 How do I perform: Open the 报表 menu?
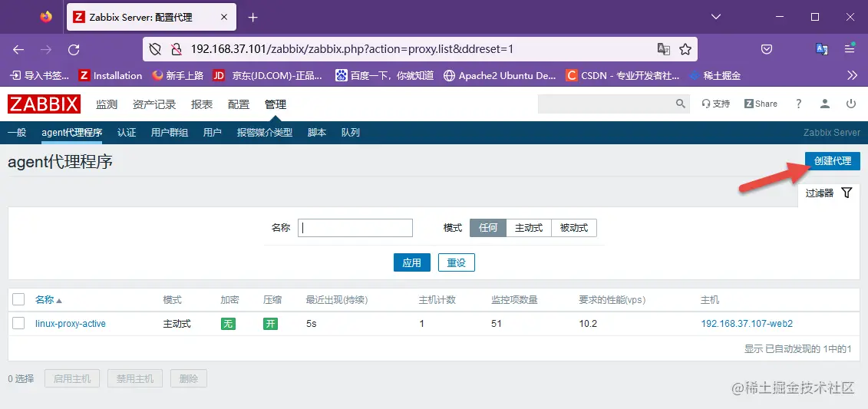pos(202,104)
